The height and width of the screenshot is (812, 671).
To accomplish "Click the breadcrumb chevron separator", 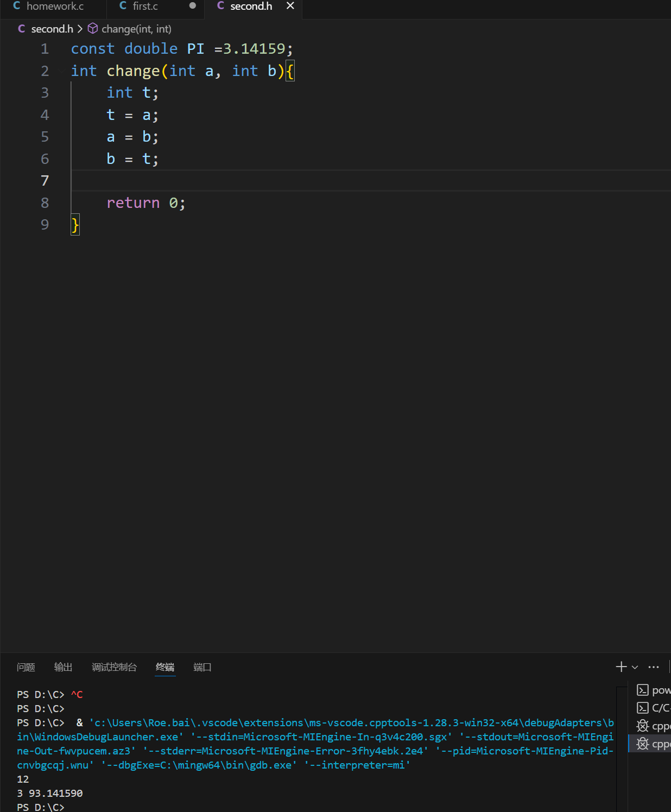I will point(80,29).
